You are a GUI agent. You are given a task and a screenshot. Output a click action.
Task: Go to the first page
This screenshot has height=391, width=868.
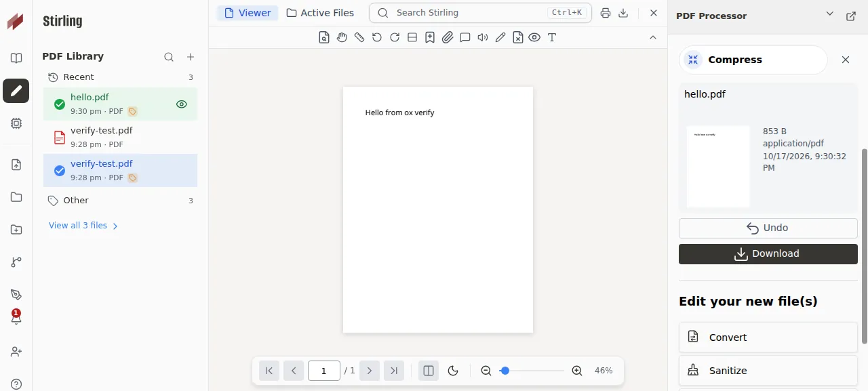(269, 371)
